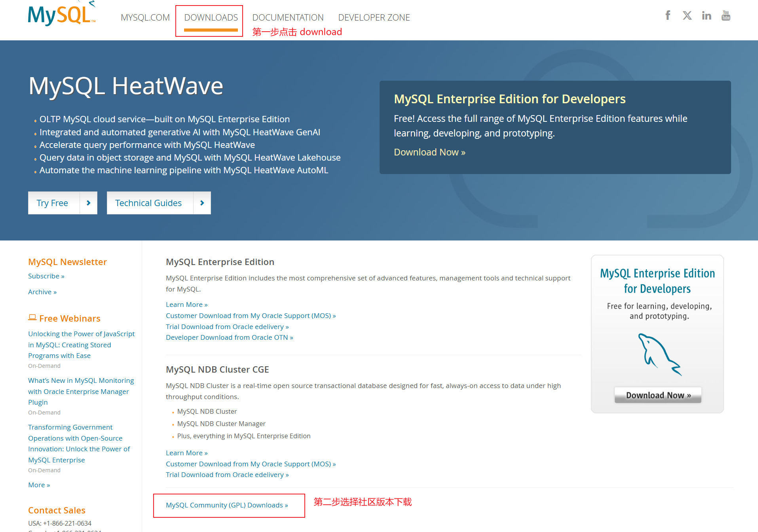Open the DEVELOPER ZONE tab
758x532 pixels.
[x=374, y=18]
